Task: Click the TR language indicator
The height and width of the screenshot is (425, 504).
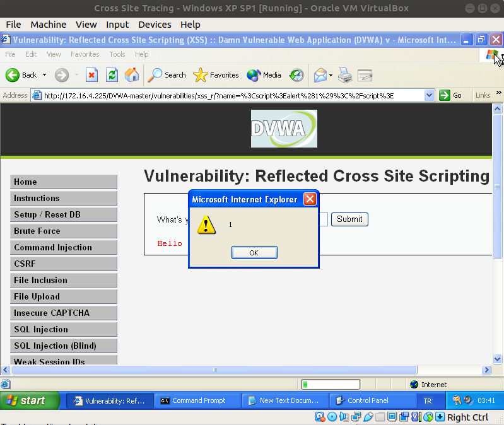Action: coord(428,401)
